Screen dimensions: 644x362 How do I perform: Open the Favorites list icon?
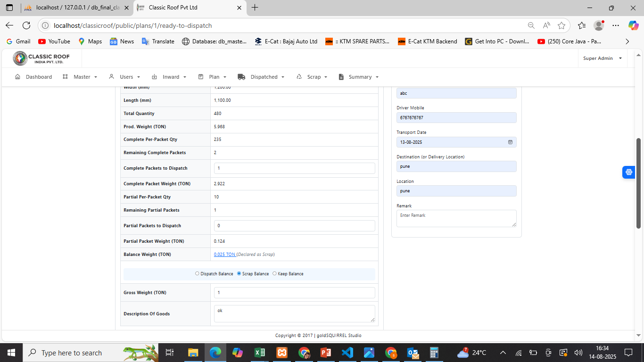click(582, 25)
